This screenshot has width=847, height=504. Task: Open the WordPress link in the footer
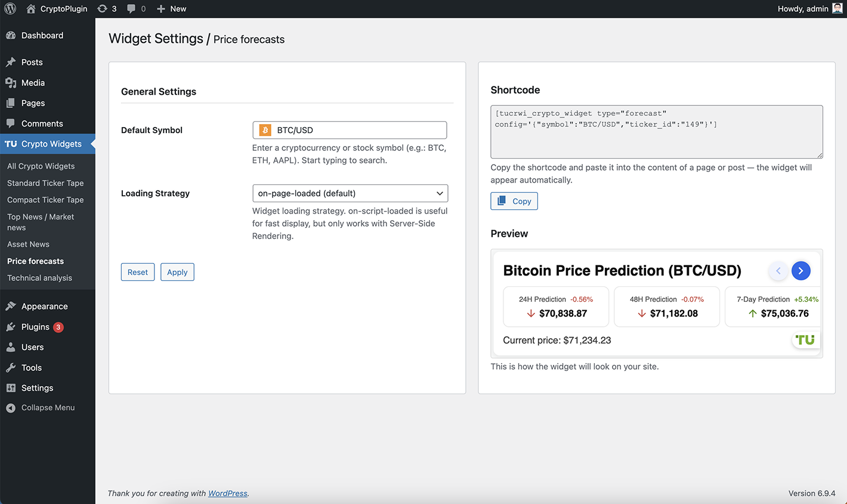coord(227,493)
